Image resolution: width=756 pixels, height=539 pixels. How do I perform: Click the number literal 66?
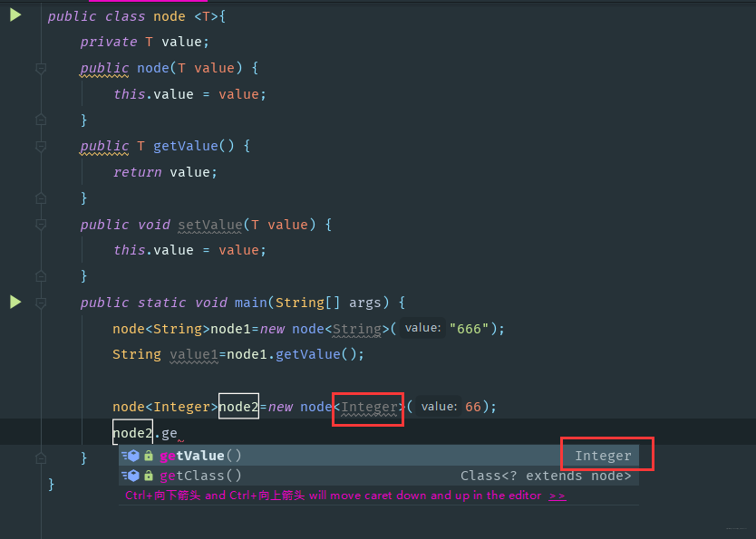(473, 407)
